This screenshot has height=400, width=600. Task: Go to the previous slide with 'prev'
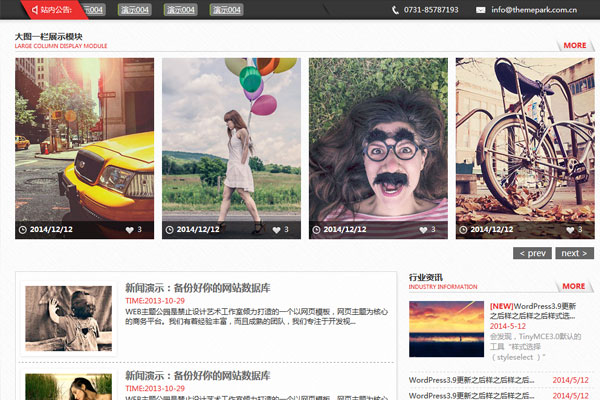click(532, 253)
